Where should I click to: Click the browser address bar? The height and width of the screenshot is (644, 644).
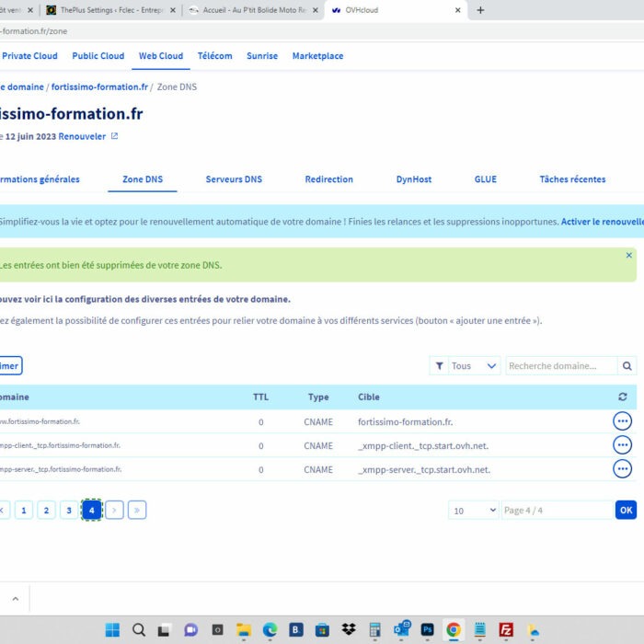pos(322,31)
